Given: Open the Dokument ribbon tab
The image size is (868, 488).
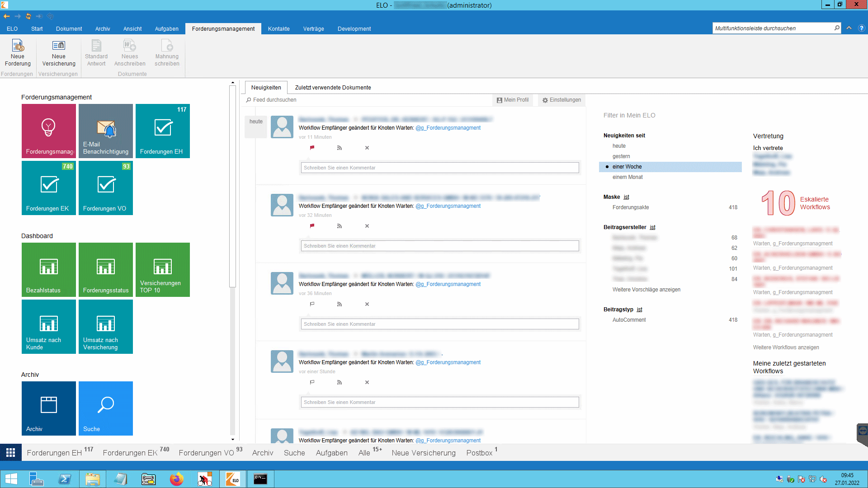Looking at the screenshot, I should (69, 28).
